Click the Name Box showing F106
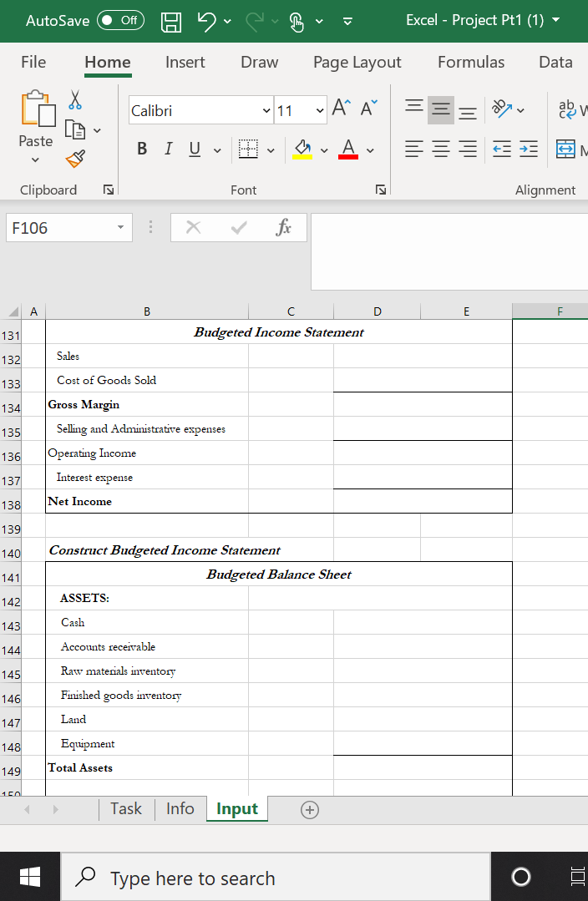Image resolution: width=588 pixels, height=901 pixels. (60, 228)
